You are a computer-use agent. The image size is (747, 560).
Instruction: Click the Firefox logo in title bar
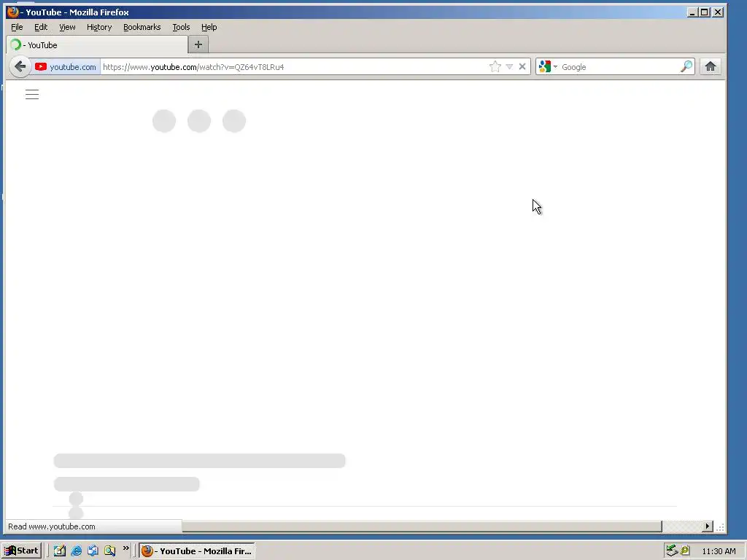[x=13, y=12]
